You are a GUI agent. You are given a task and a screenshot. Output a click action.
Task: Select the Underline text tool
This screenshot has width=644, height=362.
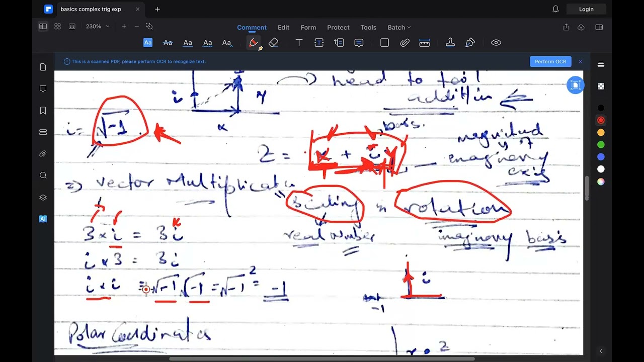[188, 43]
